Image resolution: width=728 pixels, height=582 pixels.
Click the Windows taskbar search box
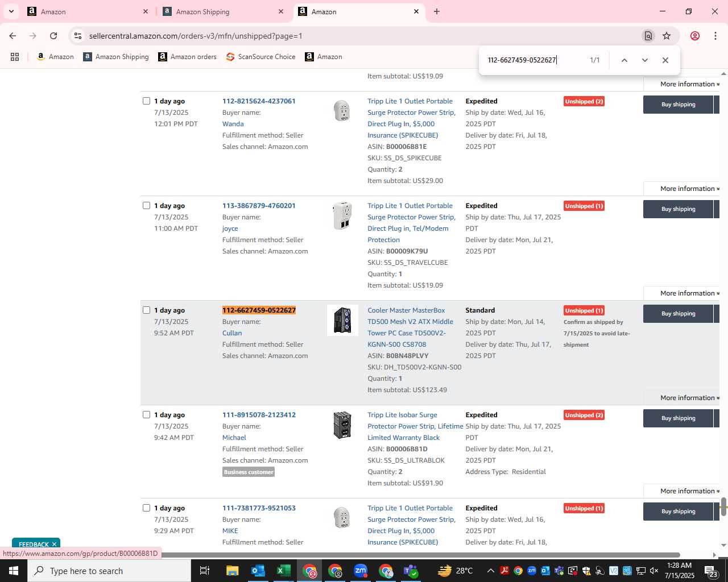pyautogui.click(x=109, y=571)
